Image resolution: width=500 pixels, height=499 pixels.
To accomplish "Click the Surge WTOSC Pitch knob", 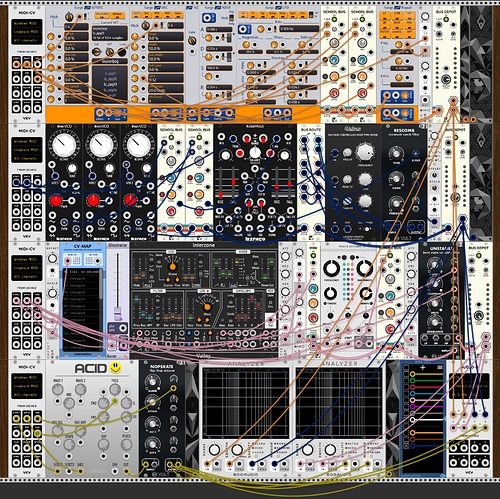I will click(69, 16).
